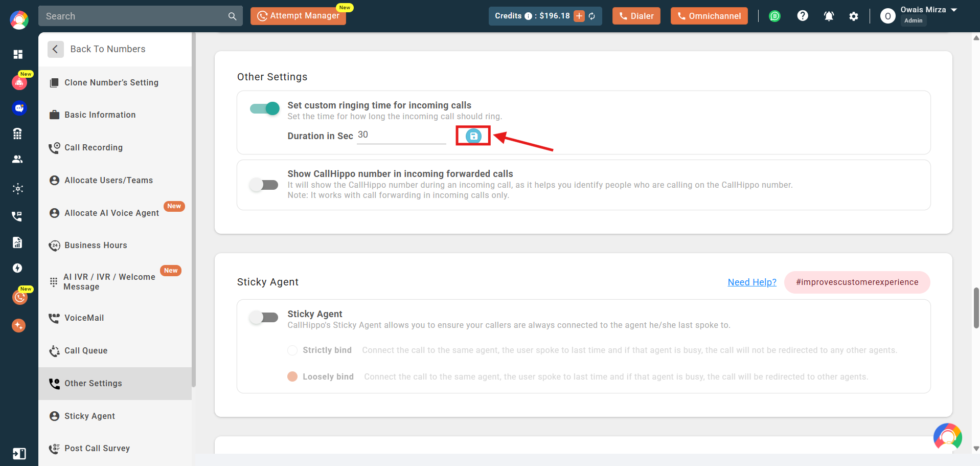980x466 pixels.
Task: Expand the Owais Mirza account dropdown
Action: (954, 10)
